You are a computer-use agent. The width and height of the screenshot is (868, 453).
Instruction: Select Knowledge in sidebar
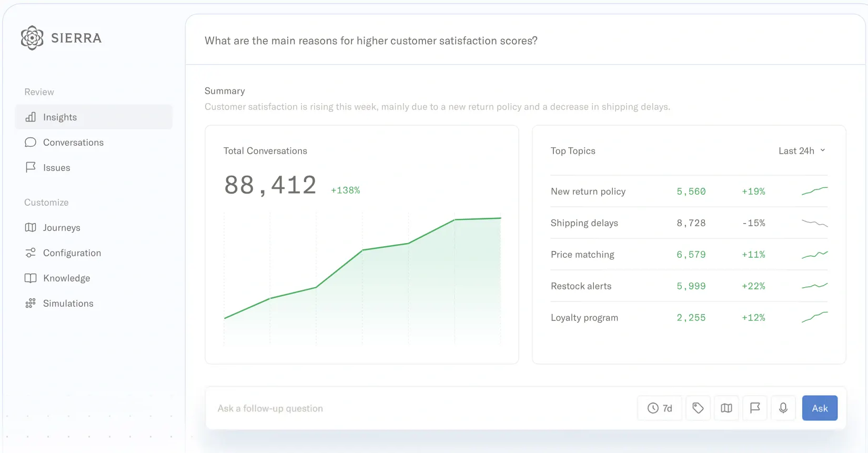click(94, 278)
